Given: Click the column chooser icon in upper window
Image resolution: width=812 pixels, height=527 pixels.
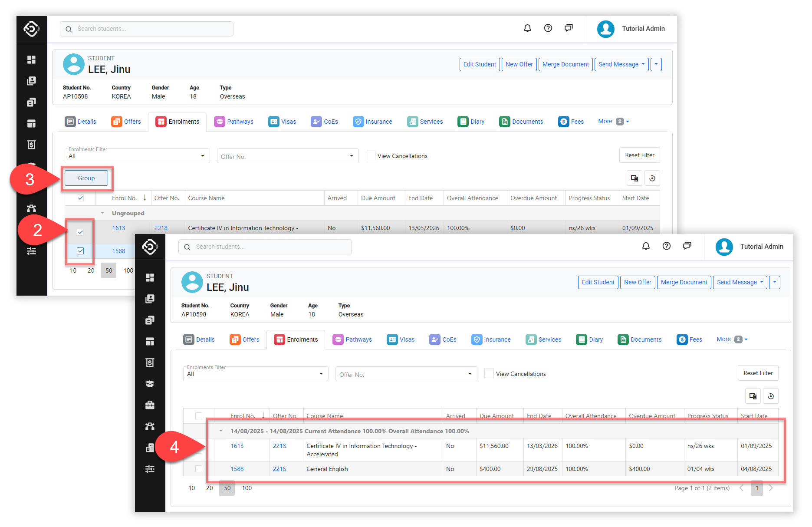Looking at the screenshot, I should point(634,178).
